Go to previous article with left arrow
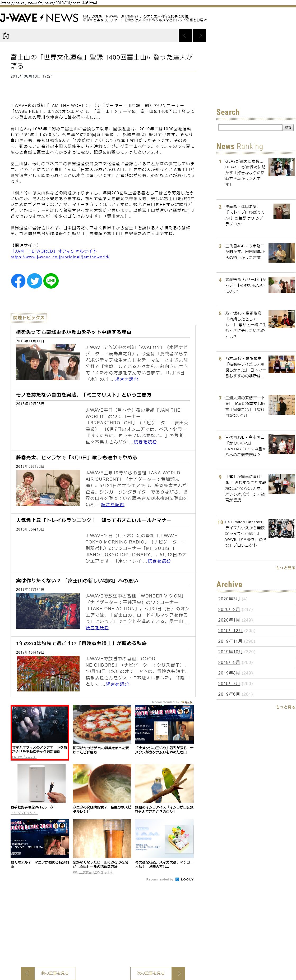The height and width of the screenshot is (980, 296). click(185, 36)
